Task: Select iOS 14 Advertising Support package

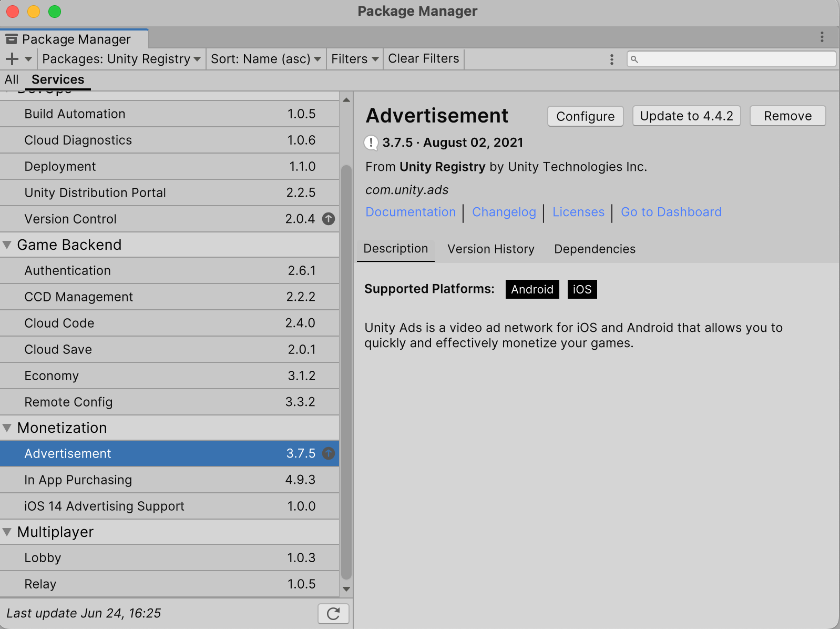Action: pyautogui.click(x=169, y=506)
